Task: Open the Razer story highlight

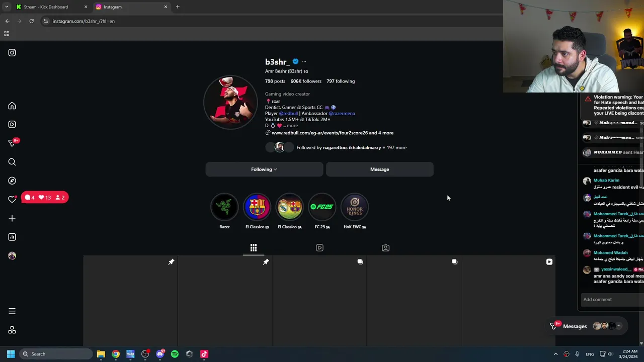Action: coord(224,207)
